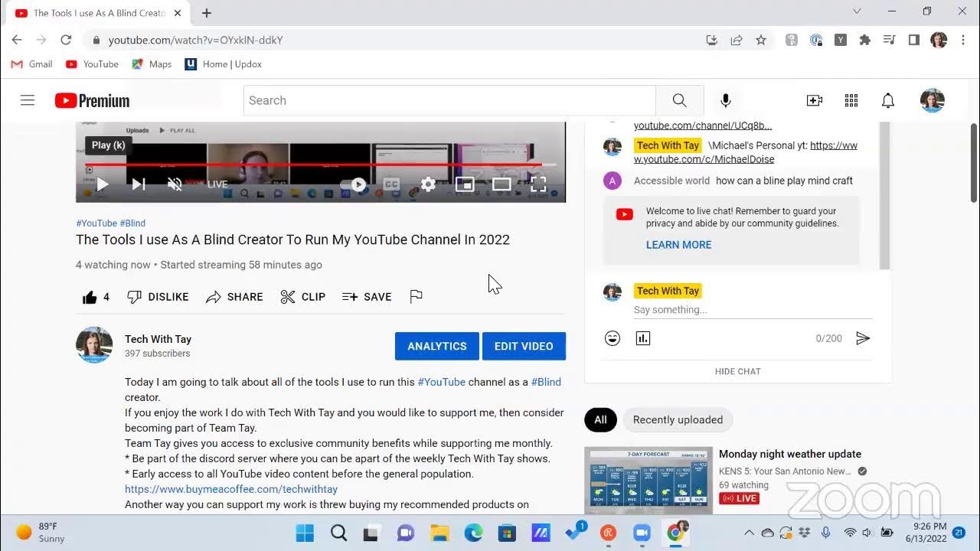980x551 pixels.
Task: Show hidden icons in the system tray
Action: click(749, 532)
